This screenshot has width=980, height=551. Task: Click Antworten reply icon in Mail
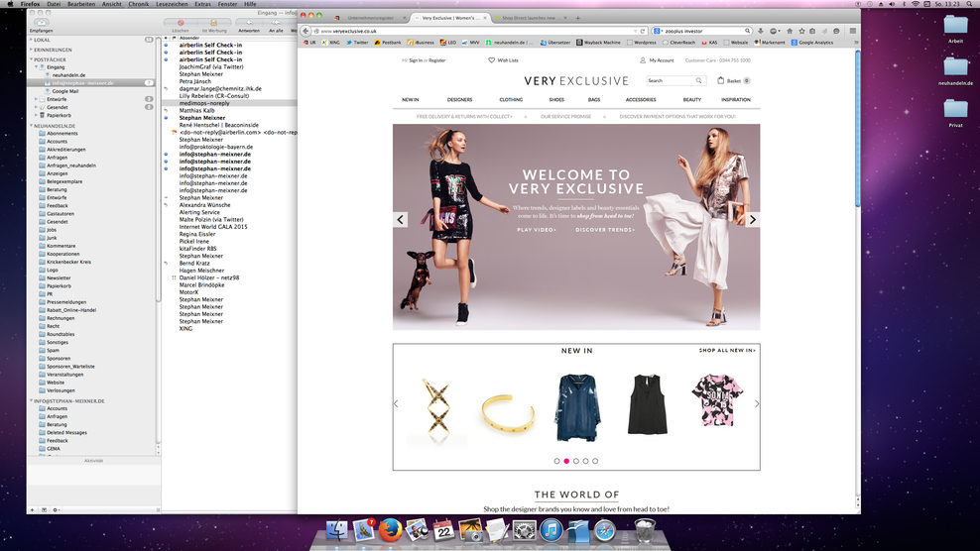point(249,23)
